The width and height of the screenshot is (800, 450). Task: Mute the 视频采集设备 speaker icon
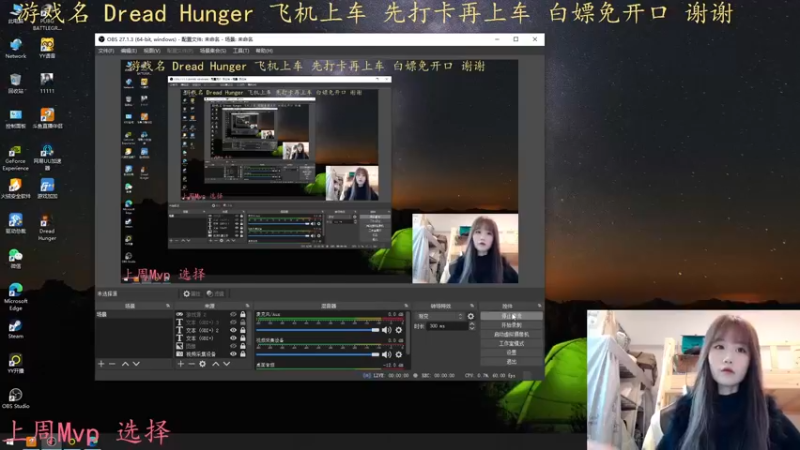coord(386,354)
